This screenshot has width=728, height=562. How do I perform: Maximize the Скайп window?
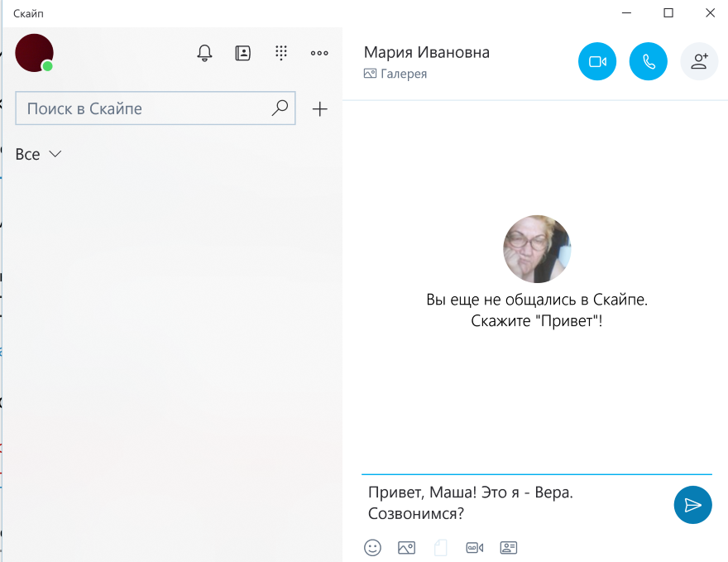pyautogui.click(x=668, y=13)
